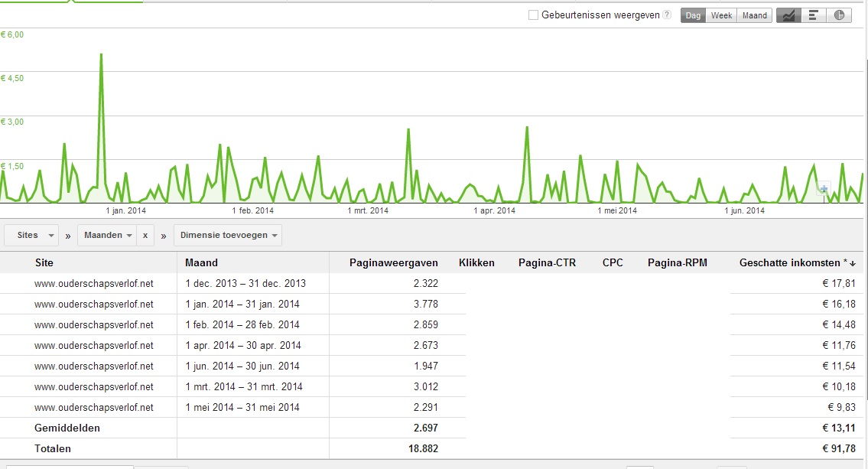Click pageviews value 3.778
Image resolution: width=868 pixels, height=469 pixels.
pos(426,304)
